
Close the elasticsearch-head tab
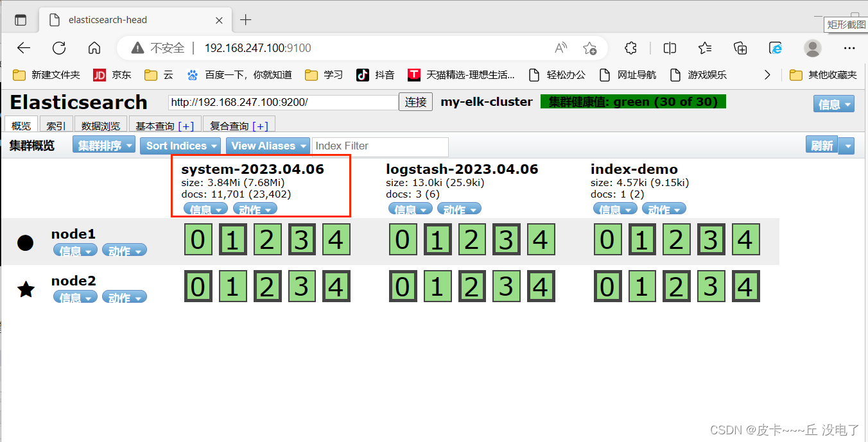click(x=220, y=20)
